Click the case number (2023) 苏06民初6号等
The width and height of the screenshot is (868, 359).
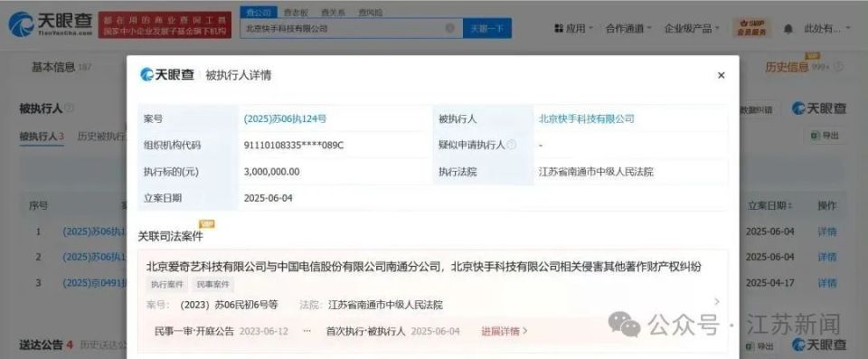229,305
